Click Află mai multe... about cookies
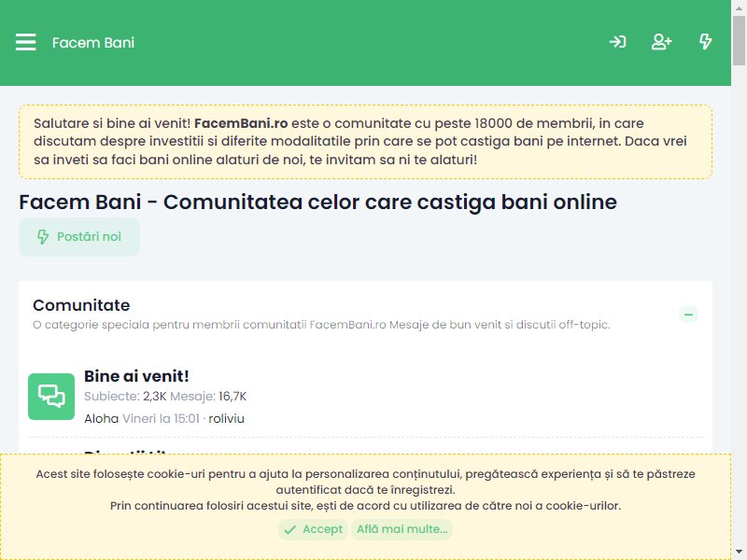The image size is (747, 560). coord(402,529)
